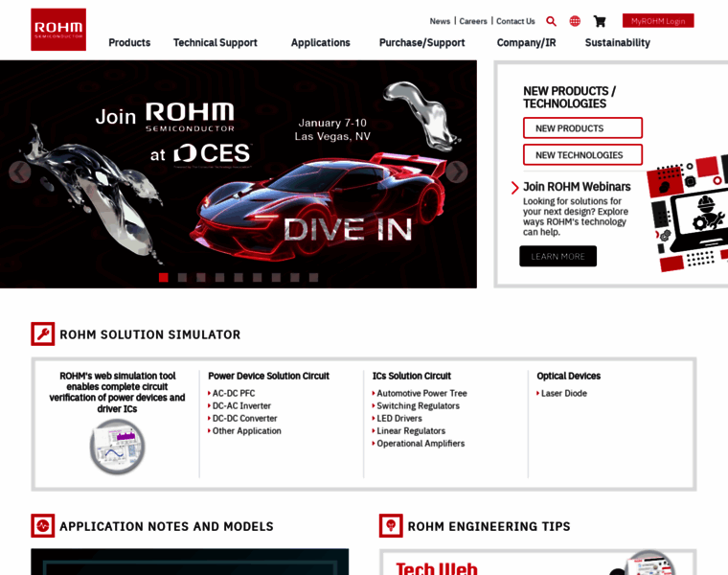Select ninth carousel slide indicator

pos(314,277)
